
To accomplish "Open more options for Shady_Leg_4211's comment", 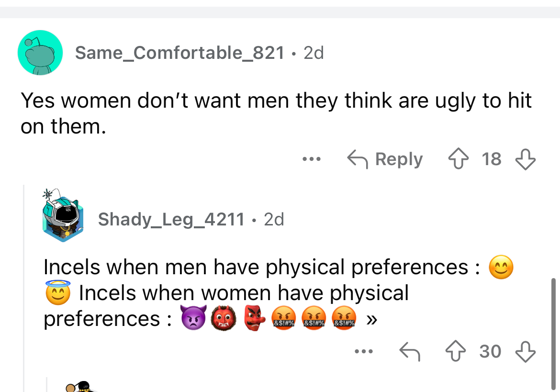I will [x=364, y=352].
